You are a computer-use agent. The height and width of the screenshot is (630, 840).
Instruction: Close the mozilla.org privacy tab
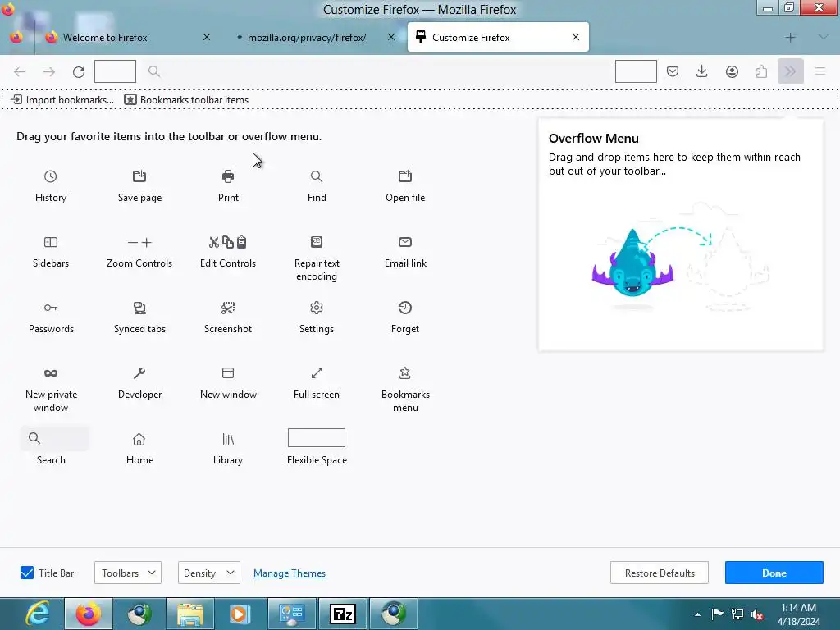point(391,37)
